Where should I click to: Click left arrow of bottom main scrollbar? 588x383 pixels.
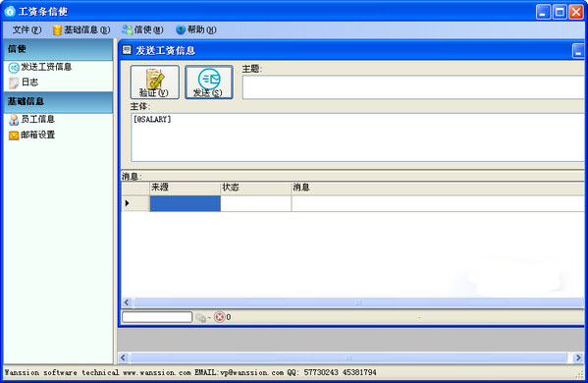pyautogui.click(x=124, y=357)
